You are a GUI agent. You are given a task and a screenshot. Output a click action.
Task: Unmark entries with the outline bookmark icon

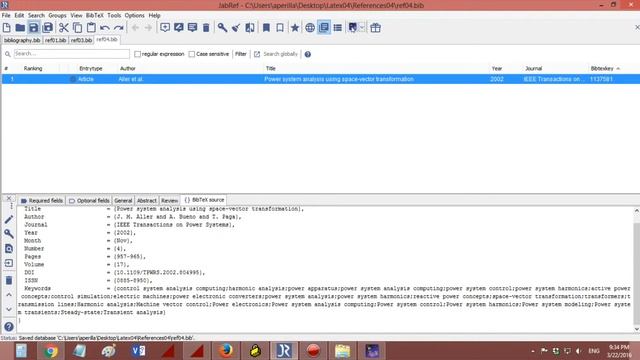[x=280, y=28]
